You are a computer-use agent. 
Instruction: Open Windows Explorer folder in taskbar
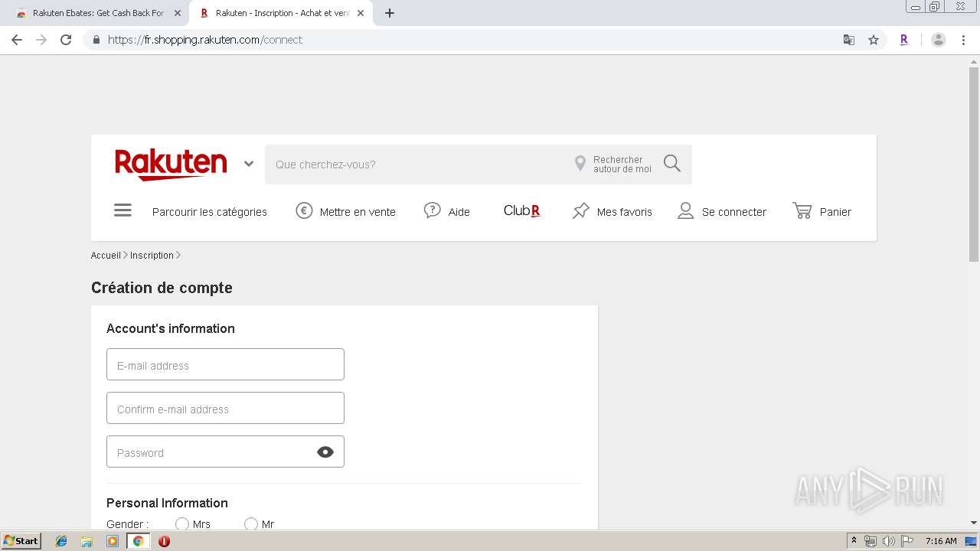(x=87, y=541)
